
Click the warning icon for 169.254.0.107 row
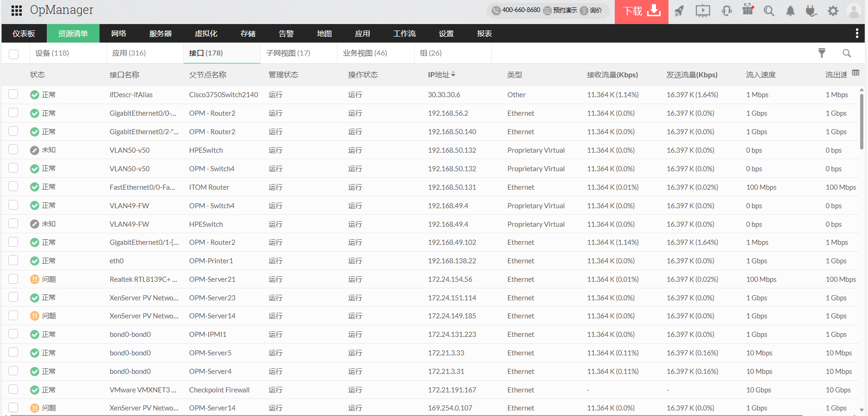35,408
